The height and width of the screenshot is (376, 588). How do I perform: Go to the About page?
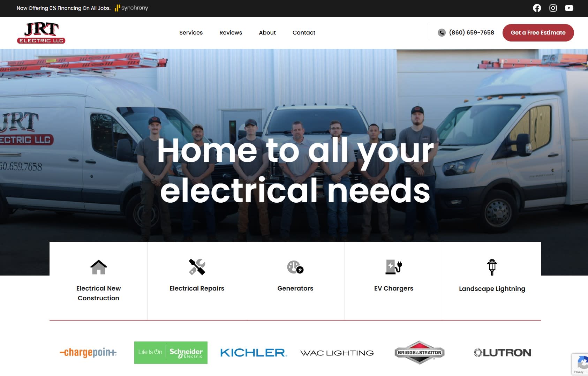click(267, 32)
